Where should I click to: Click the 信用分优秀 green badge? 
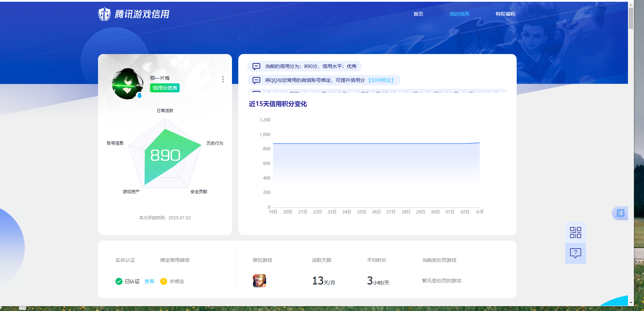click(x=165, y=88)
